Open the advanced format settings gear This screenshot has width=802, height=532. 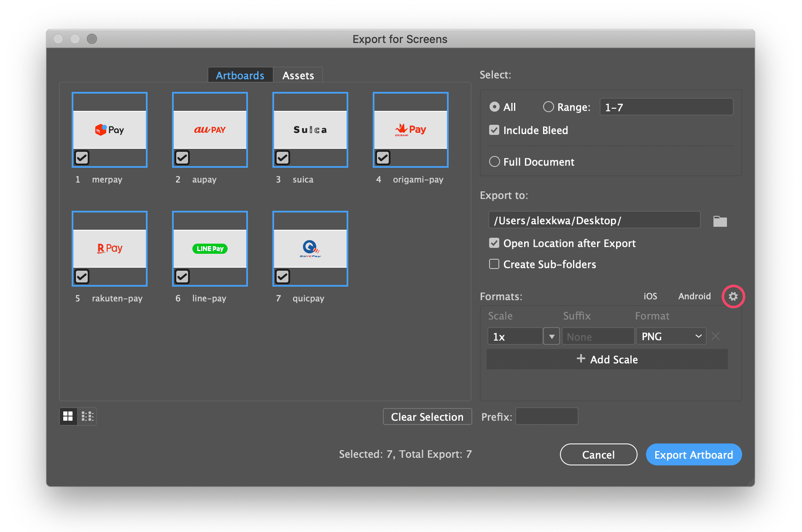tap(733, 296)
